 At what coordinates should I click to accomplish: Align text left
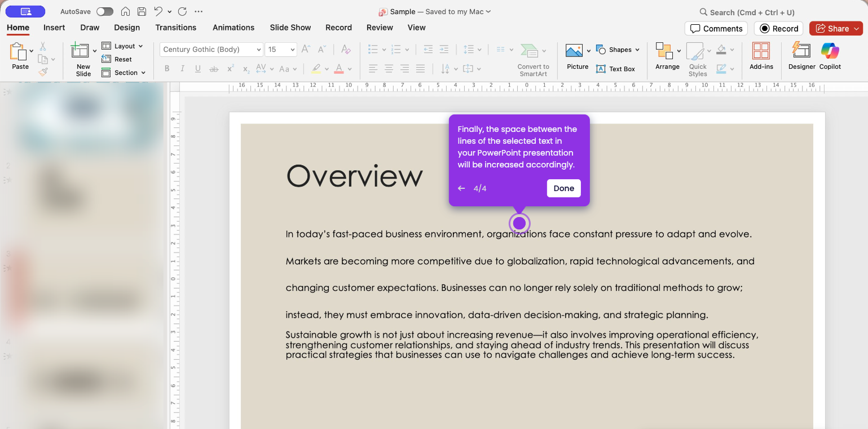[373, 69]
